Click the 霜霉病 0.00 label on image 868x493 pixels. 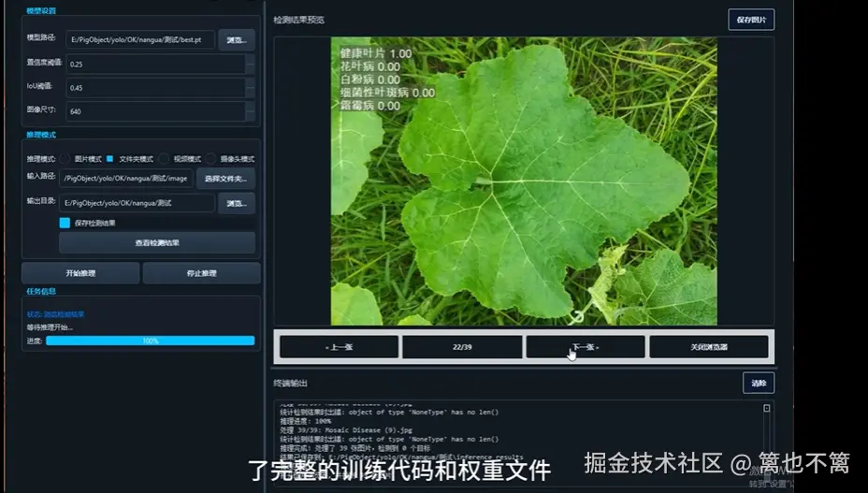[x=369, y=106]
